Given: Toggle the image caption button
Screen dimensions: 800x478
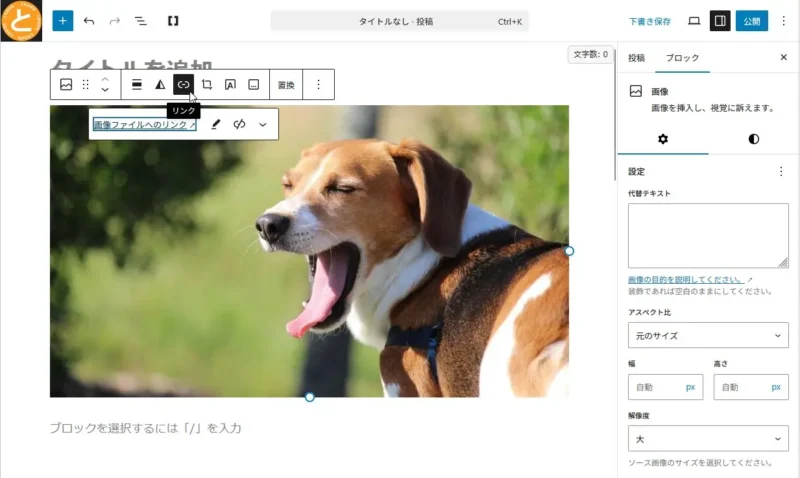Looking at the screenshot, I should (x=254, y=85).
